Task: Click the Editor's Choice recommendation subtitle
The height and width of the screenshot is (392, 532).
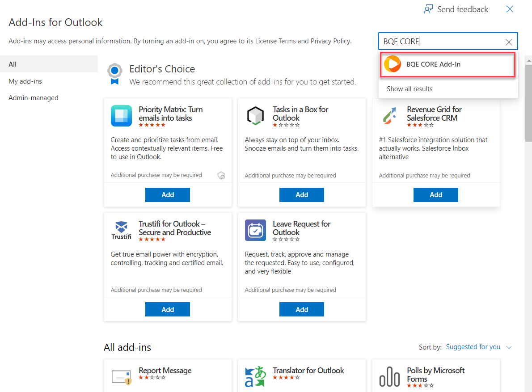Action: (x=243, y=82)
